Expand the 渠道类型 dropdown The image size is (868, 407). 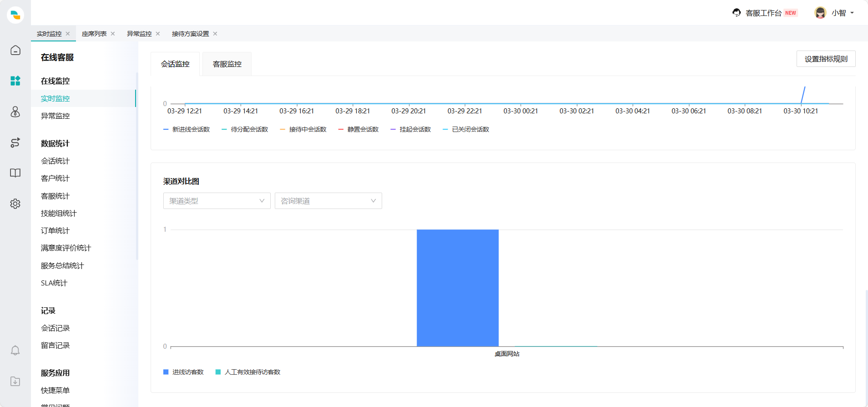point(217,201)
